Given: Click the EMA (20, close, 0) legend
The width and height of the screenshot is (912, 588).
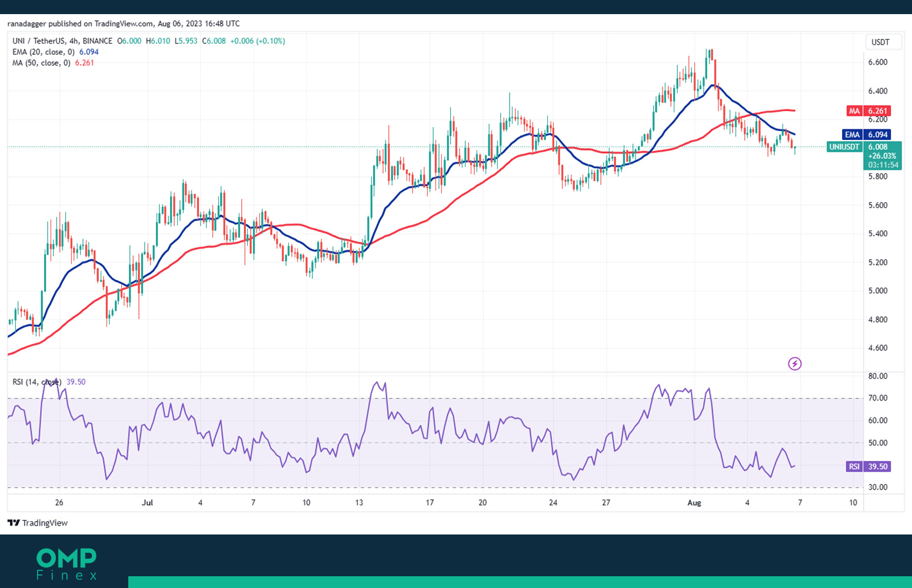Looking at the screenshot, I should (x=45, y=52).
